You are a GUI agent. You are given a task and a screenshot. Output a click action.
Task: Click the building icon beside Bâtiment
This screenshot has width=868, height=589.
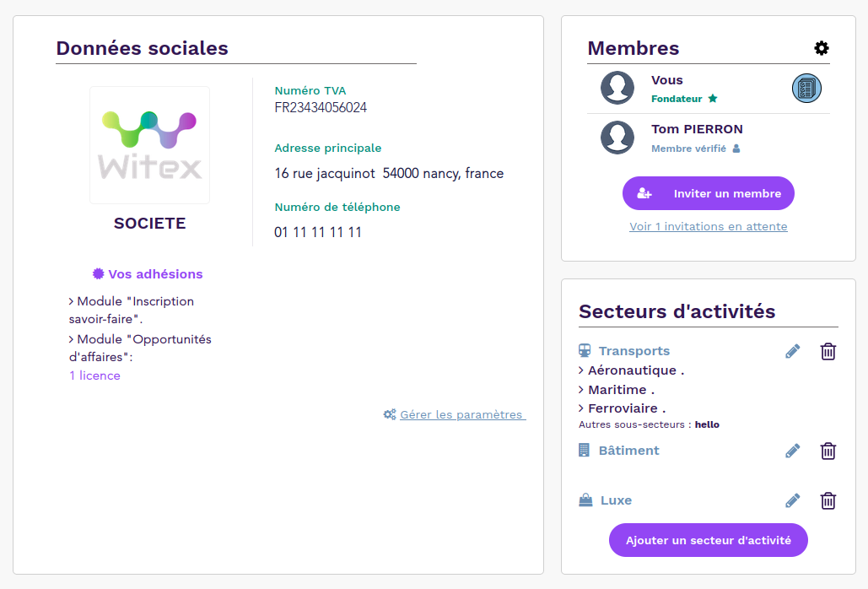coord(583,450)
